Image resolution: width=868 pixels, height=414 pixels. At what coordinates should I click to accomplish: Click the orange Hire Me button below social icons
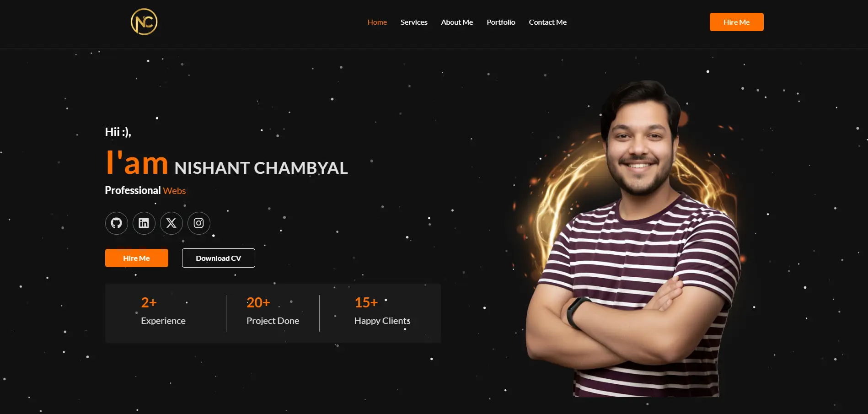pos(137,258)
